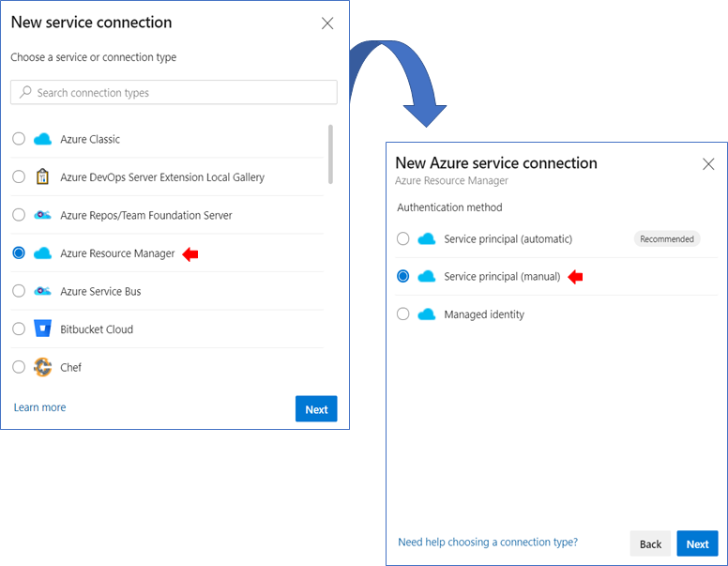Click Azure Repos/Team Foundation Server label text
Screen dimensions: 728x566
[x=146, y=215]
